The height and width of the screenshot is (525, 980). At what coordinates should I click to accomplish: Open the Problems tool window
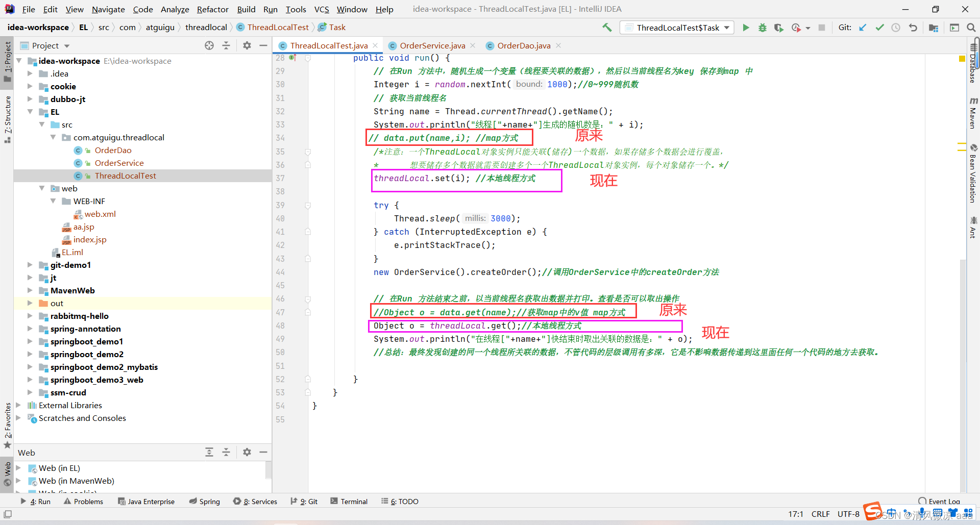[x=83, y=502]
